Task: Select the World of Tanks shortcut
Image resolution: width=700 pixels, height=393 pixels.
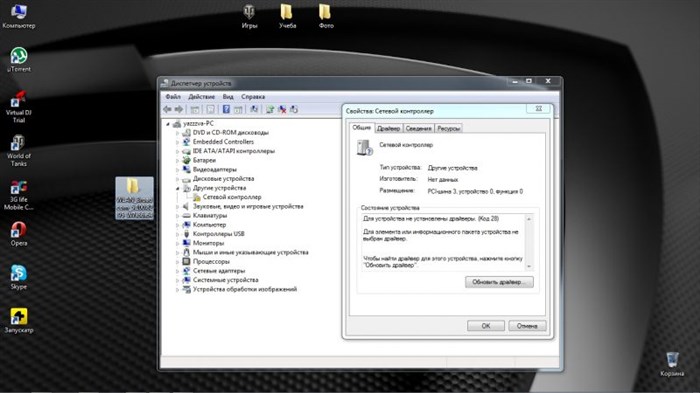Action: pyautogui.click(x=19, y=151)
